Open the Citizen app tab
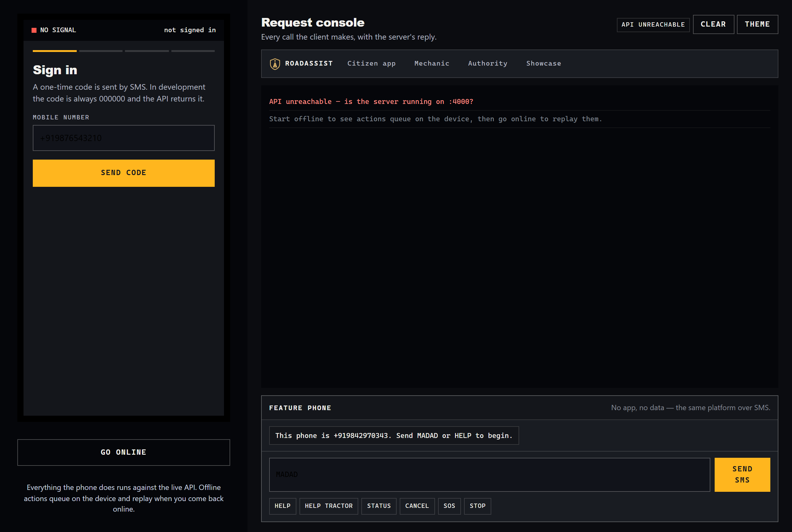The image size is (792, 532). click(x=371, y=63)
